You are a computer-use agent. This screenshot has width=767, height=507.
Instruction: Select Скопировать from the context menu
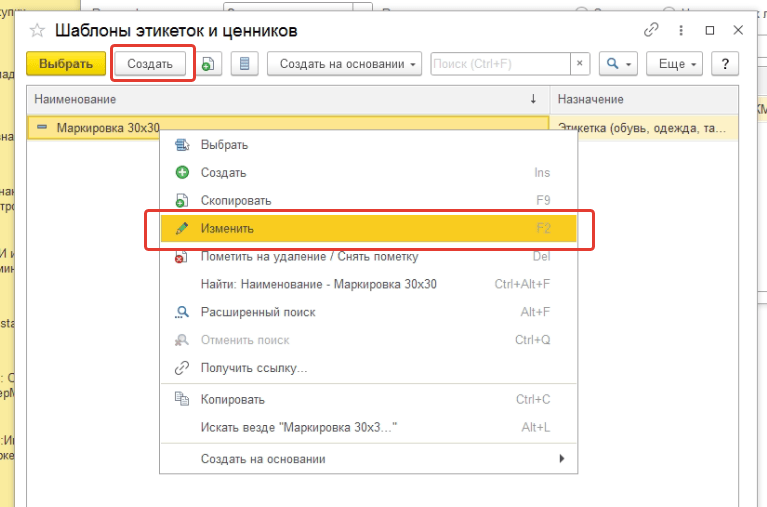pyautogui.click(x=236, y=201)
